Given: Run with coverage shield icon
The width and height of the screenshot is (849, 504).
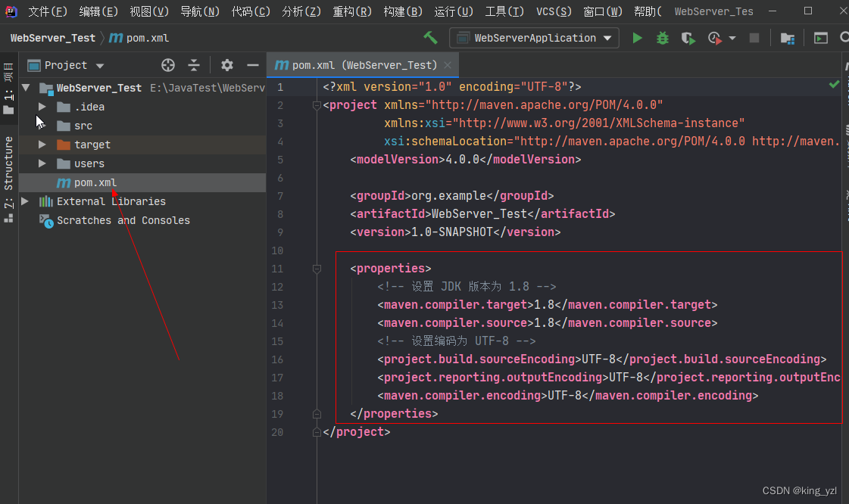Looking at the screenshot, I should tap(688, 38).
